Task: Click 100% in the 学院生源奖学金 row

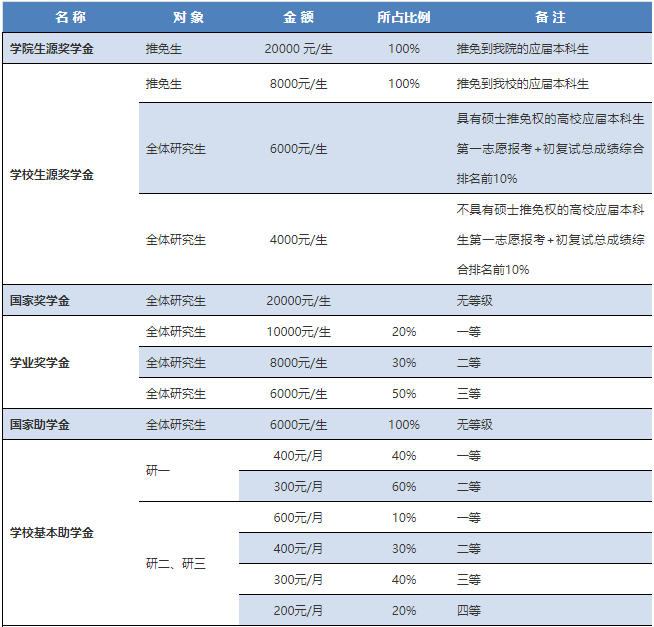Action: pos(404,49)
